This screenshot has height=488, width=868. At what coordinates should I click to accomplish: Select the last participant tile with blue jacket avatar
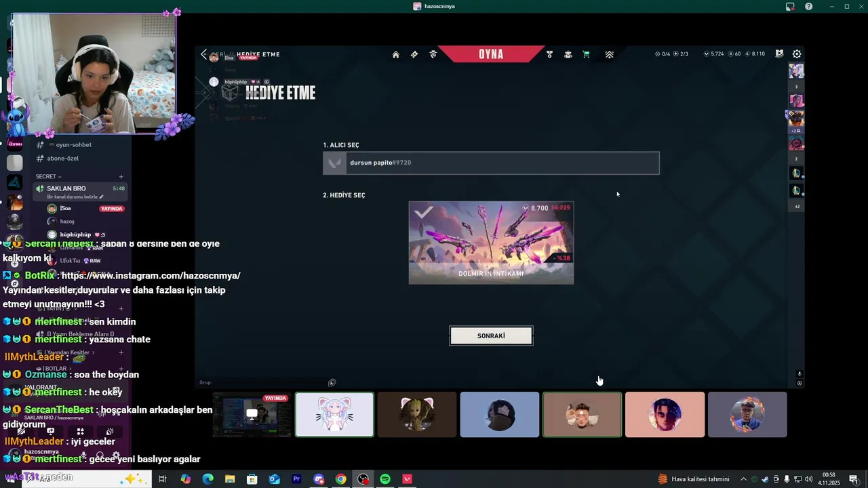coord(747,415)
